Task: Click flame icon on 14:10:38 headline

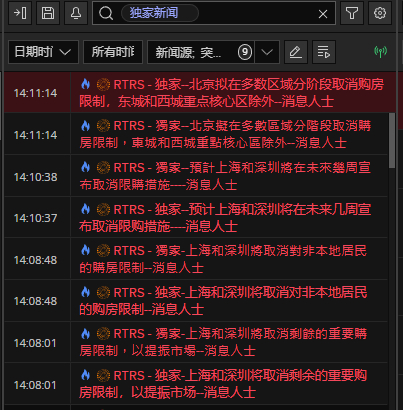Action: point(86,167)
